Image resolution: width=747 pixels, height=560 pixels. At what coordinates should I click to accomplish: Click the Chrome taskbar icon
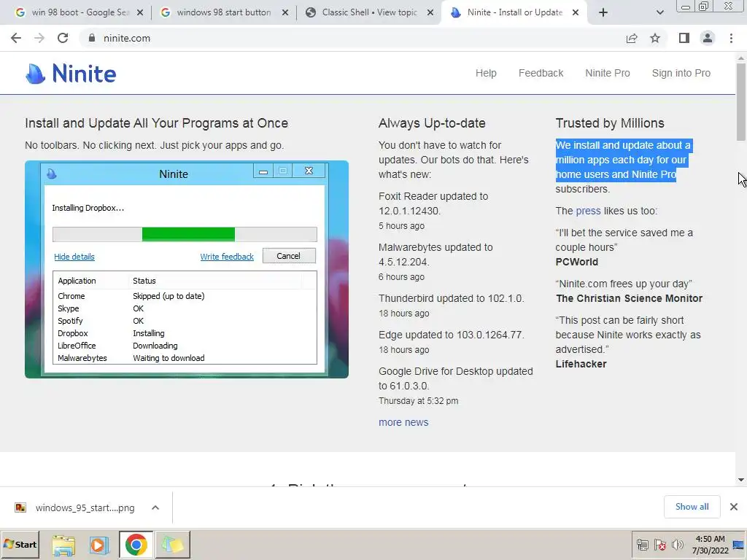pyautogui.click(x=136, y=545)
